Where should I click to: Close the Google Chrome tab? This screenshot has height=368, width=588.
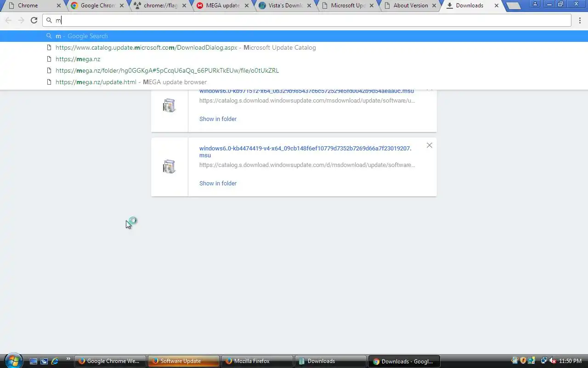tap(121, 6)
